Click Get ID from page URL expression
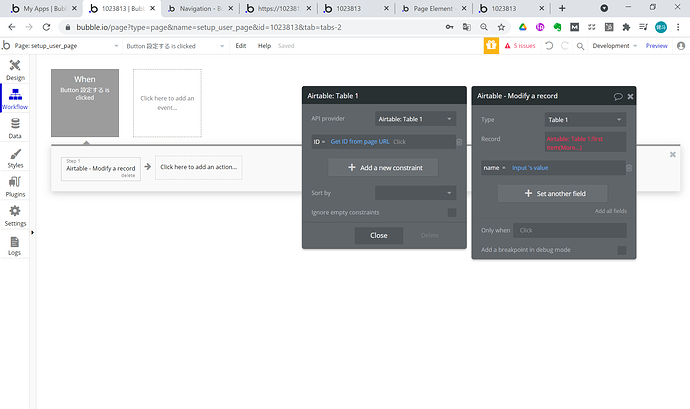This screenshot has width=690, height=409. pos(360,142)
